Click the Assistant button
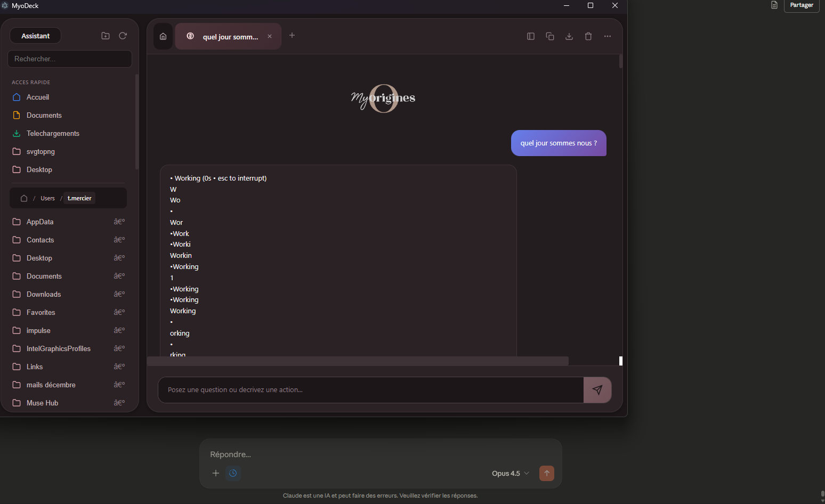825x504 pixels. pos(35,36)
